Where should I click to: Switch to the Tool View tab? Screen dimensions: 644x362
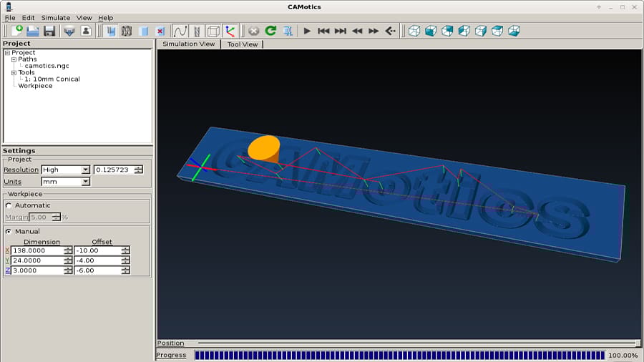[x=243, y=44]
